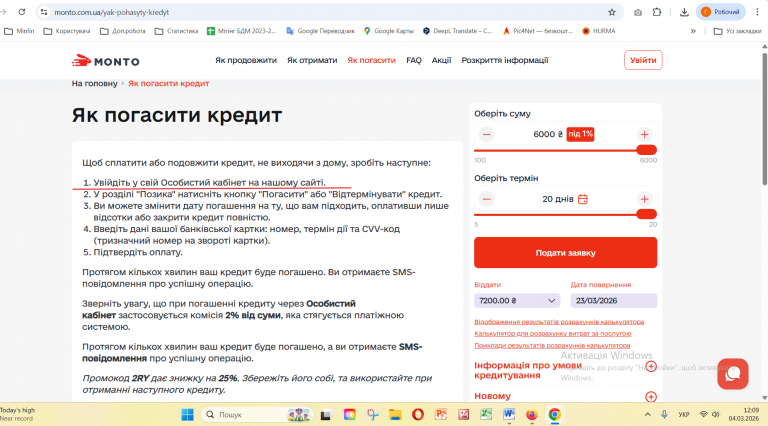768x426 pixels.
Task: Open the Як продовжити menu item
Action: click(246, 60)
